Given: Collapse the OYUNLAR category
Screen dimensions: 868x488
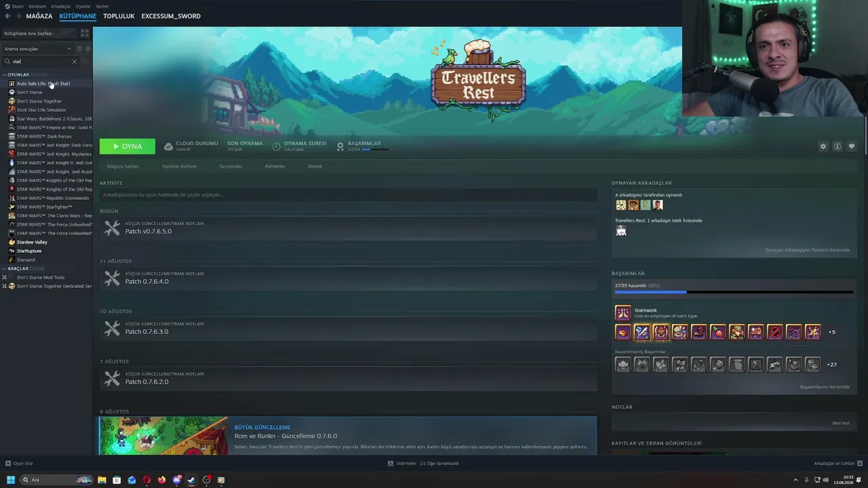Looking at the screenshot, I should pyautogui.click(x=4, y=75).
